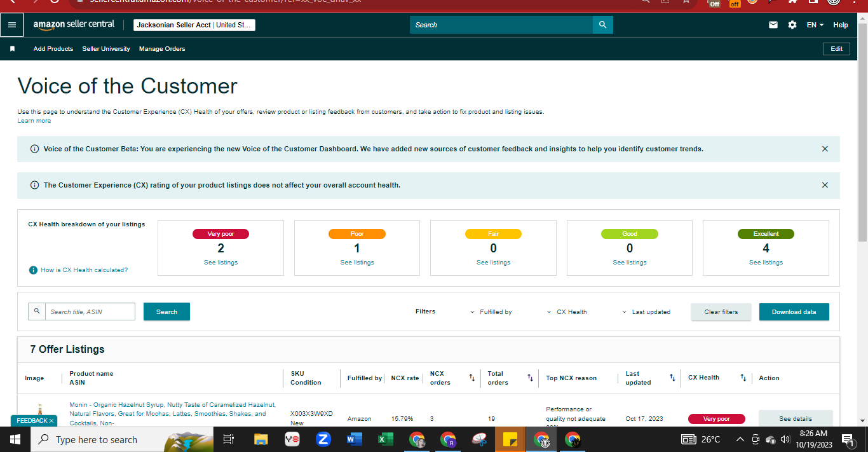Open 'How is CX Health calculated?' link
The image size is (868, 452).
tap(84, 270)
